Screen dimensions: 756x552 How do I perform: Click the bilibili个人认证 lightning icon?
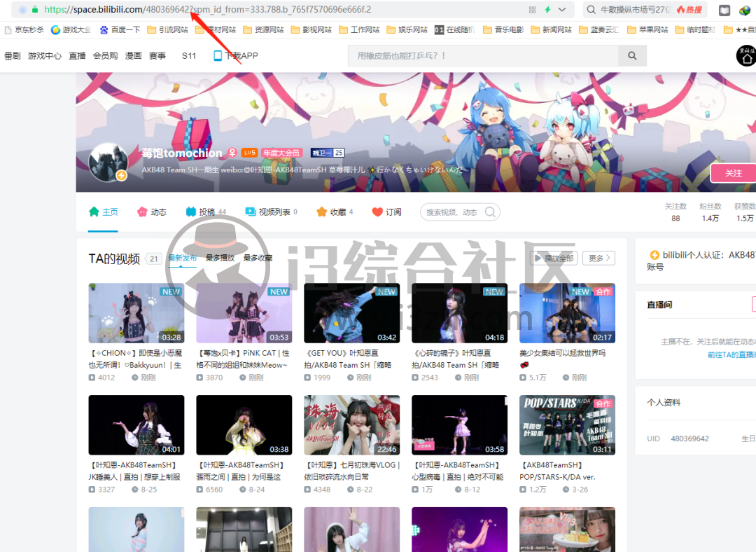pos(654,255)
